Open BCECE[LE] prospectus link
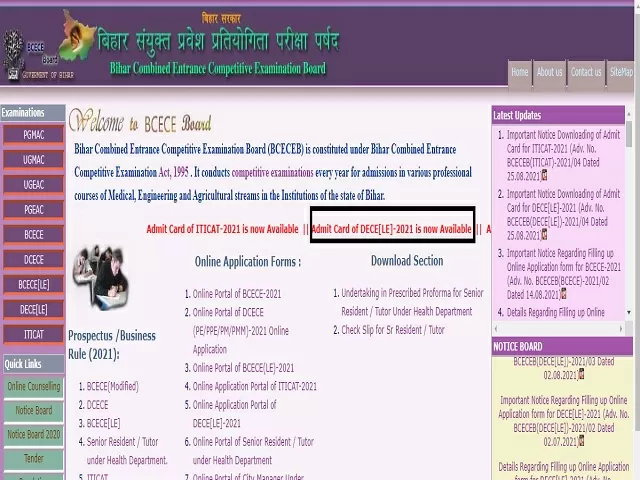 point(103,423)
